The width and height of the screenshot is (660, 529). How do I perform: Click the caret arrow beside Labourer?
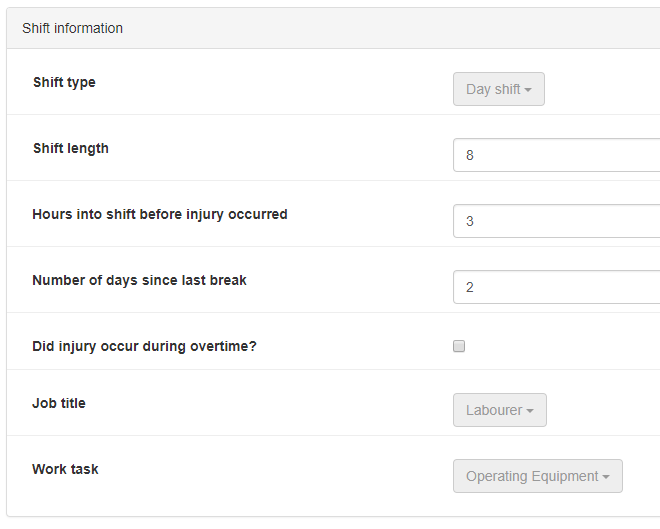[530, 411]
